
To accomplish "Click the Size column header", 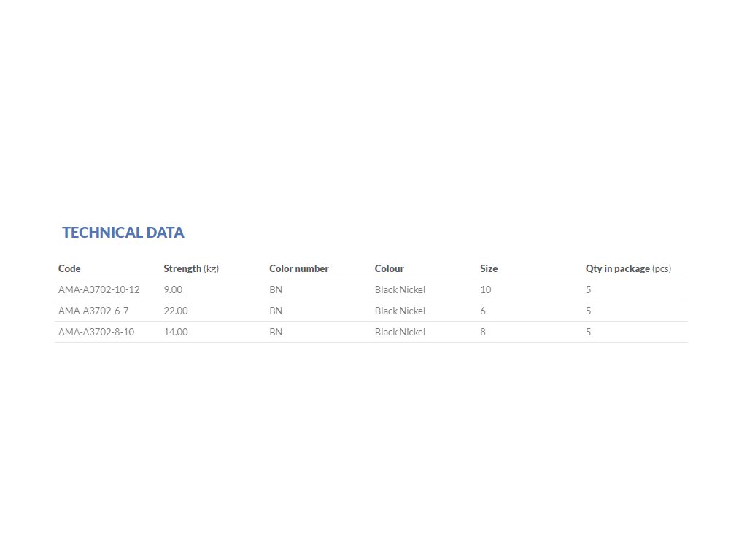I will 489,268.
